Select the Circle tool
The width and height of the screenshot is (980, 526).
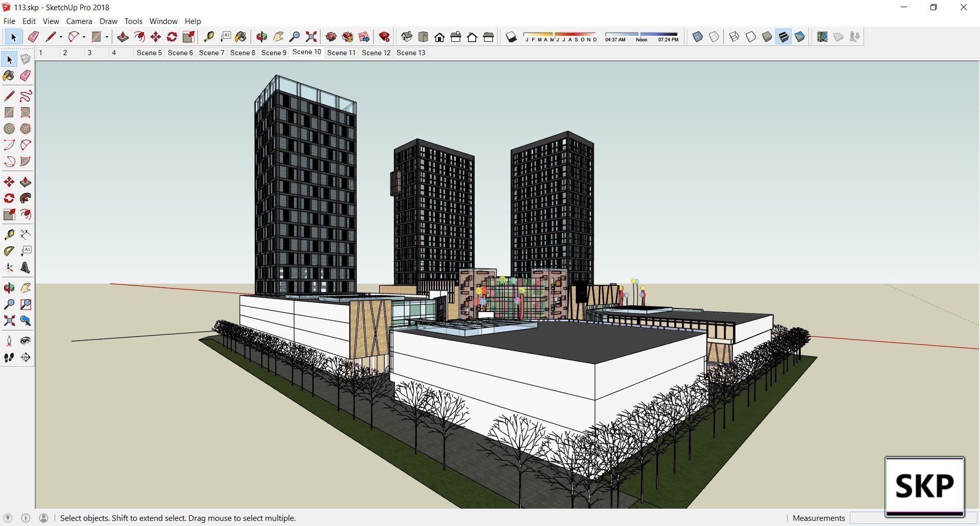click(9, 129)
